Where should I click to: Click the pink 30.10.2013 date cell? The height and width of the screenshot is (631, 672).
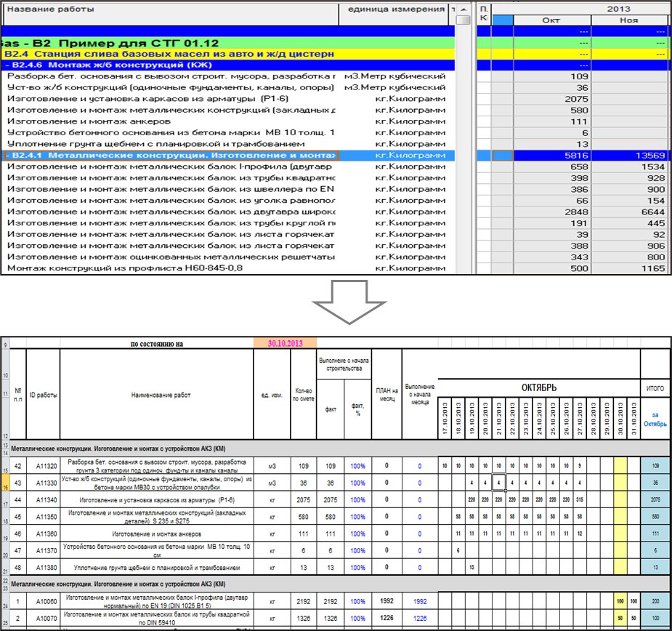(x=285, y=343)
